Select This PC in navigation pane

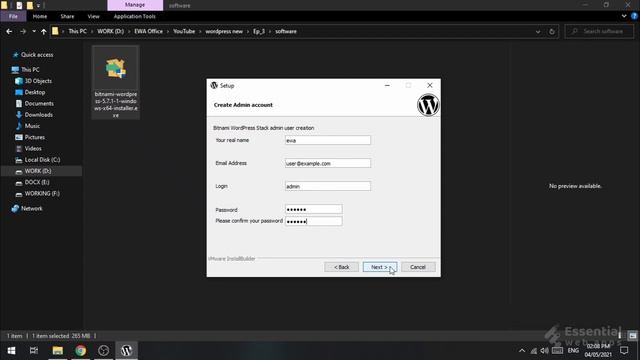point(30,70)
